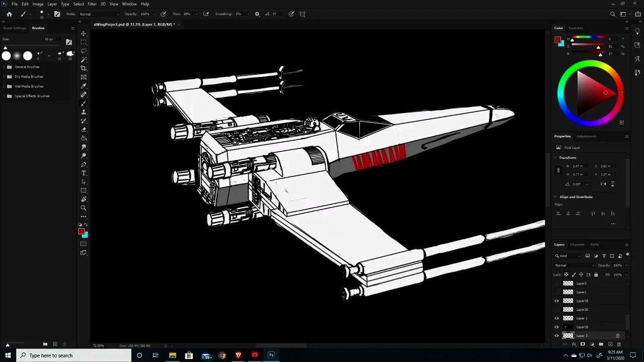Select the Hand tool
The width and height of the screenshot is (644, 362).
pos(84,199)
